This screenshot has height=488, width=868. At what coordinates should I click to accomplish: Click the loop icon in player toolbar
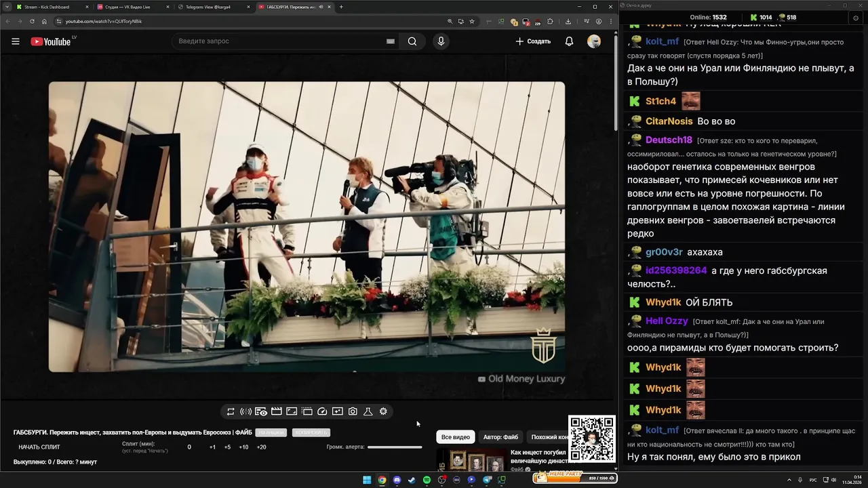coord(231,411)
